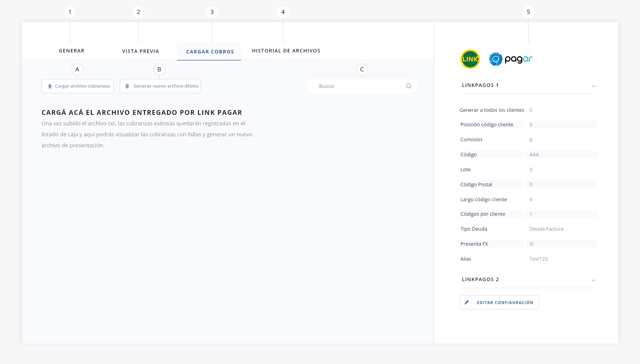Click the LINKPAGOS 2 header title
This screenshot has height=364, width=640.
[x=480, y=280]
